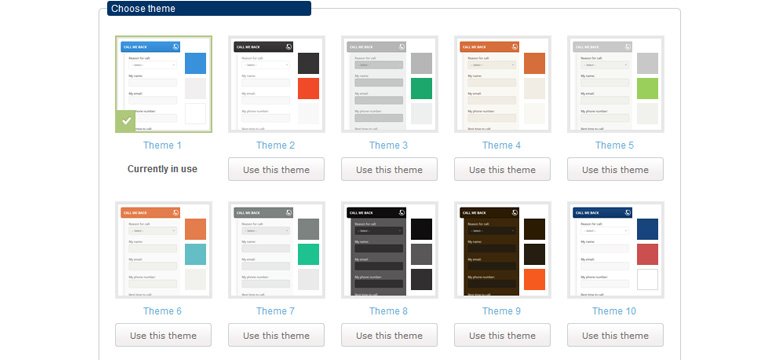Click Use this theme under Theme 2

(x=276, y=169)
